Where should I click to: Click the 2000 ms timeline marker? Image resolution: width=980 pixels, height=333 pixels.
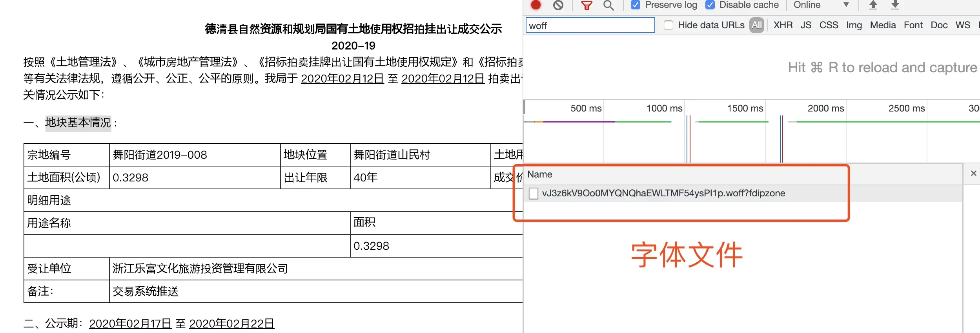(826, 108)
